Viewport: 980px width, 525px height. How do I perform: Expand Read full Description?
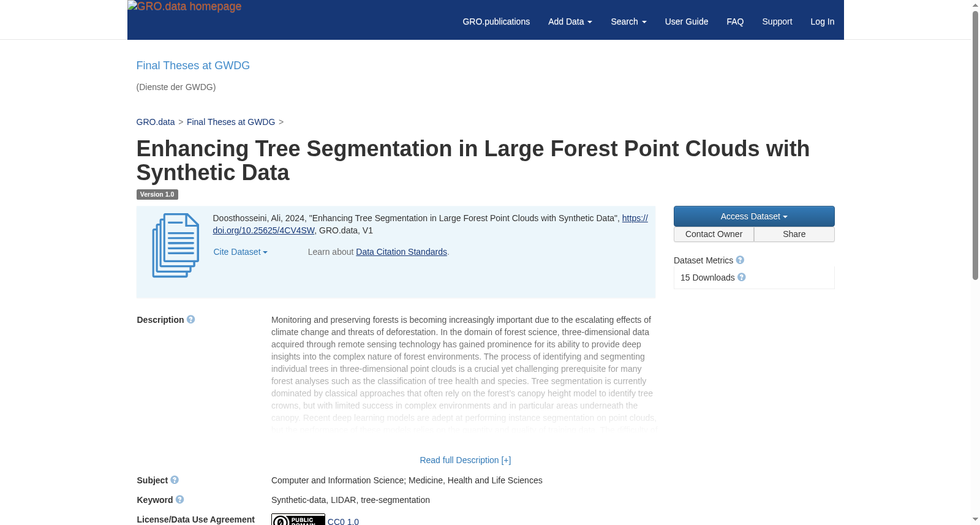pos(466,460)
